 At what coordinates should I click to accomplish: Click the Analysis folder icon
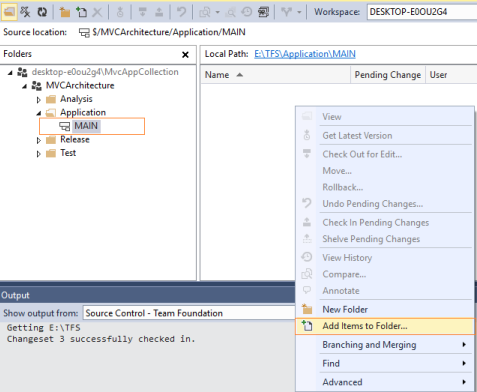(x=51, y=99)
